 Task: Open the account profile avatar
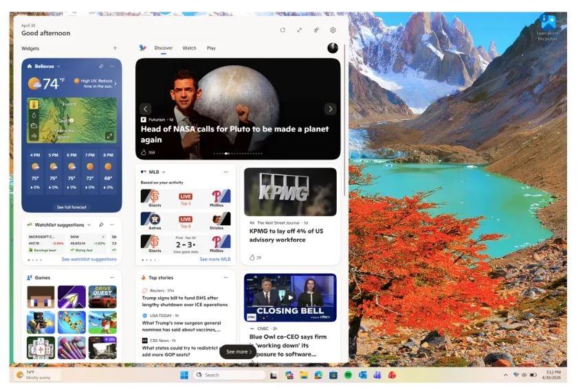coord(333,48)
